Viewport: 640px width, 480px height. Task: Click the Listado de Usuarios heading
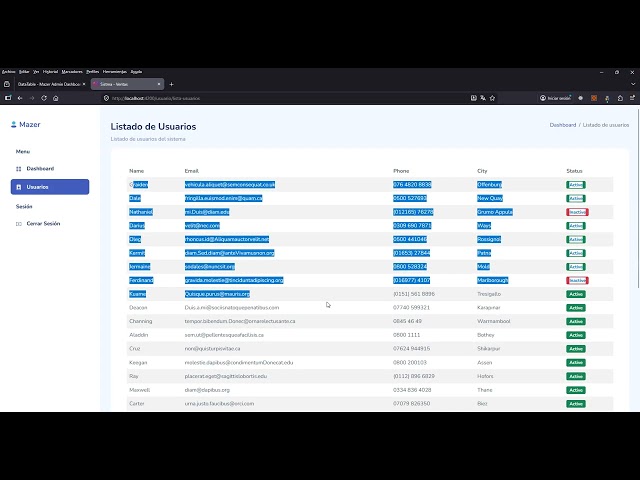(153, 127)
